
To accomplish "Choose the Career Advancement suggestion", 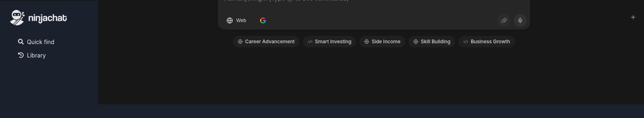I will (266, 42).
